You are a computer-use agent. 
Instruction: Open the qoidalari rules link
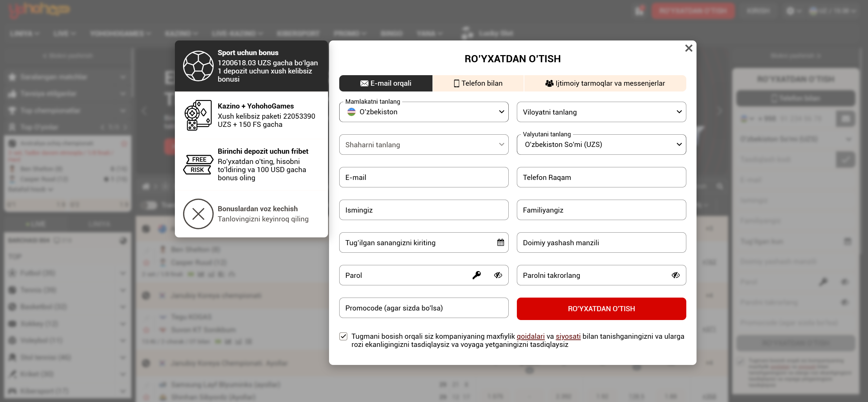pos(530,336)
